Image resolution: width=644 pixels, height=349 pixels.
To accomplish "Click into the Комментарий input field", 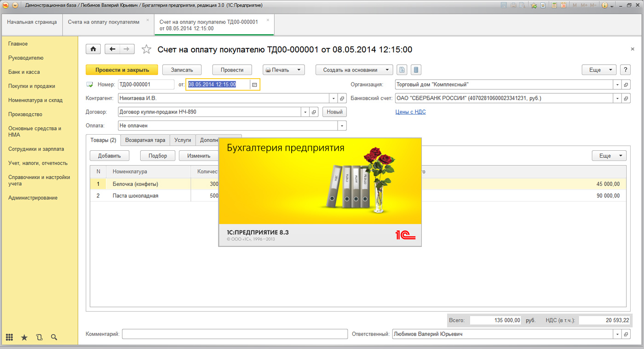I will [235, 334].
